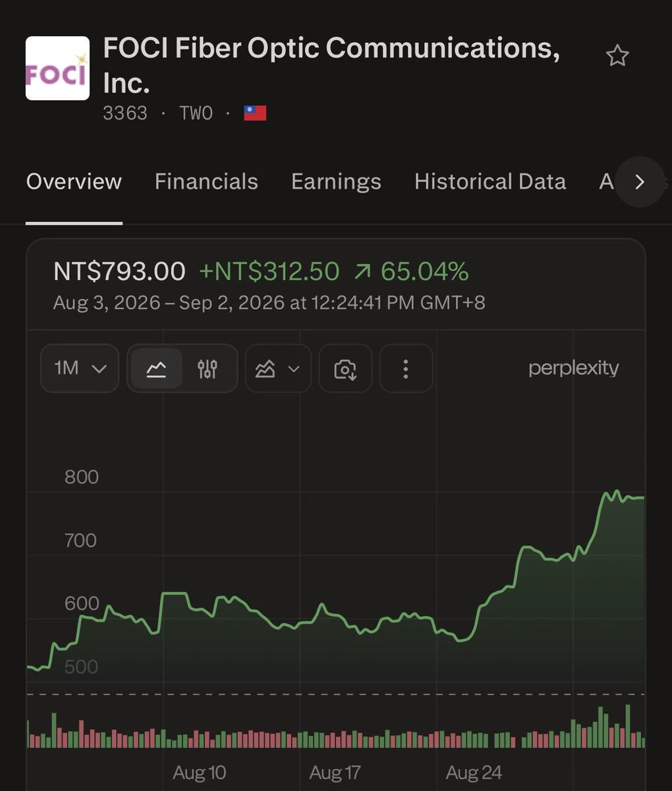Open the Historical Data tab
The image size is (672, 791).
tap(490, 181)
